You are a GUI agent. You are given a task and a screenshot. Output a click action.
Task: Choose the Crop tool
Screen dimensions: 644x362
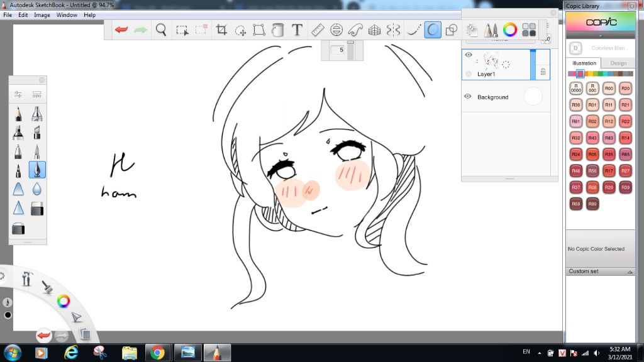pos(221,30)
